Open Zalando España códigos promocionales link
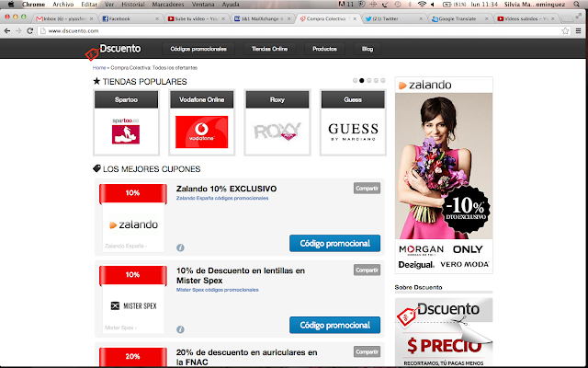Screen dimensions: 588x368 click(222, 199)
